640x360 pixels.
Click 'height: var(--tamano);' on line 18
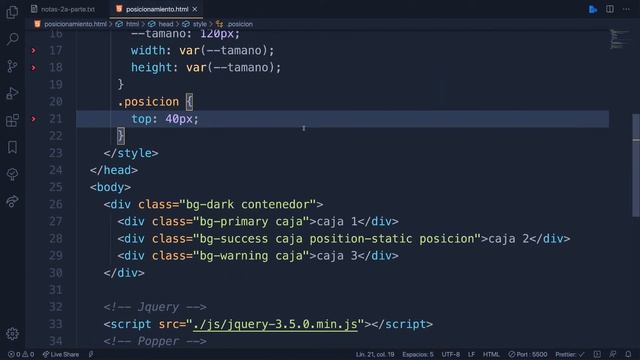coord(206,68)
